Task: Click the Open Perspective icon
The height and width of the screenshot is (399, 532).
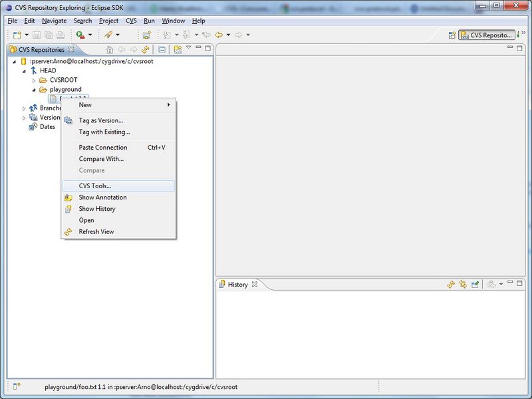Action: pos(452,35)
